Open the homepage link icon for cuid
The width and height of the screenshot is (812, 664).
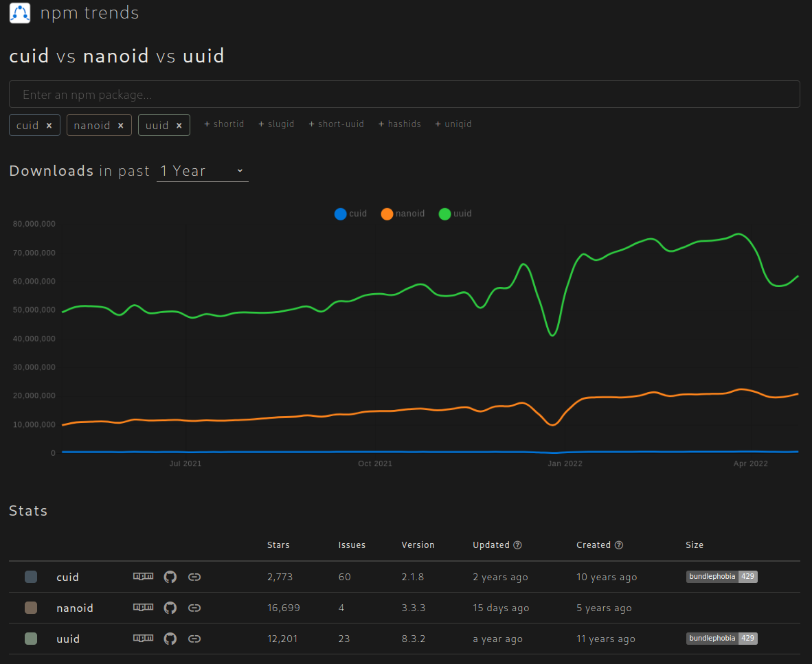click(x=194, y=577)
